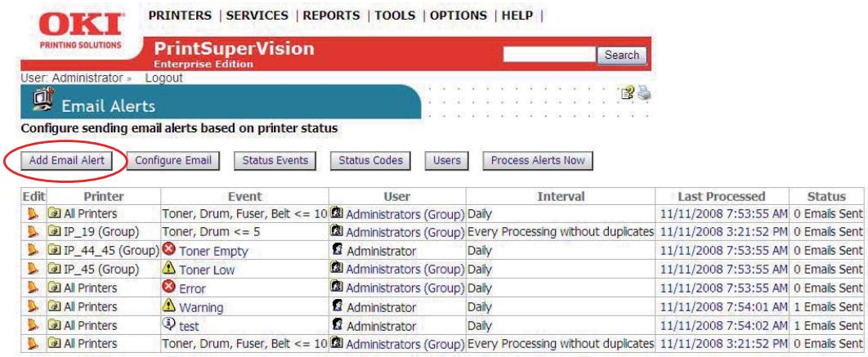Click yellow triangle icon beside Warning event
The height and width of the screenshot is (357, 868).
point(169,305)
